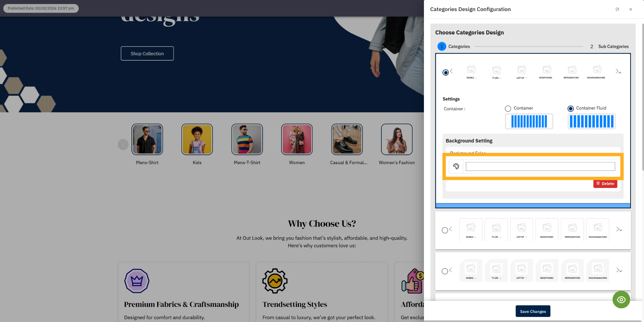Click the Washingmachine icon in third design row
Screen dimensions: 644x322
coord(597,269)
